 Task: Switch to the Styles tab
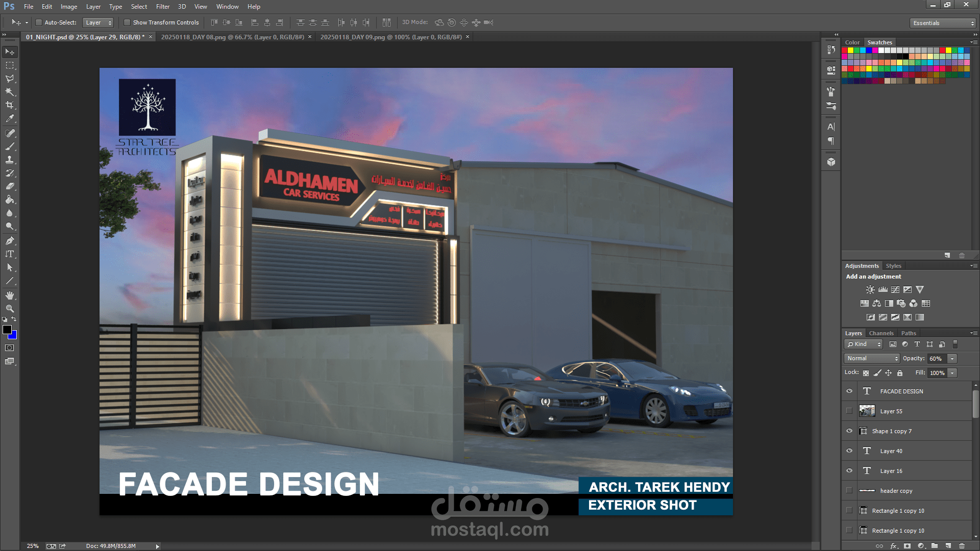(893, 266)
